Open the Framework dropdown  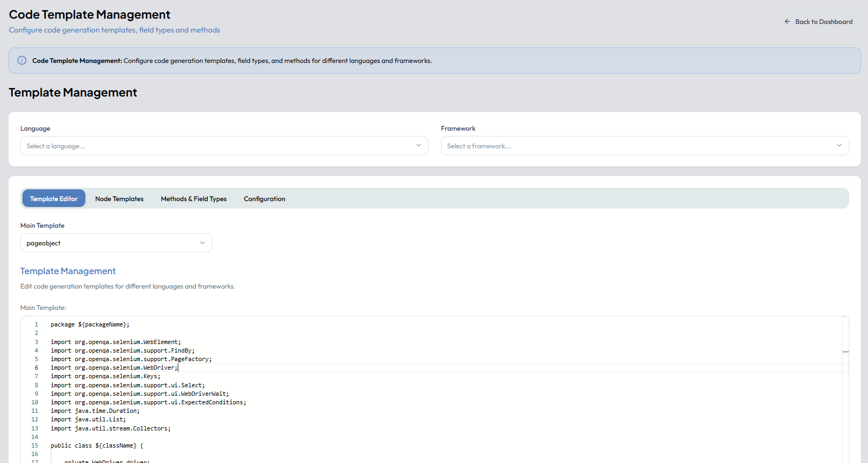coord(645,146)
